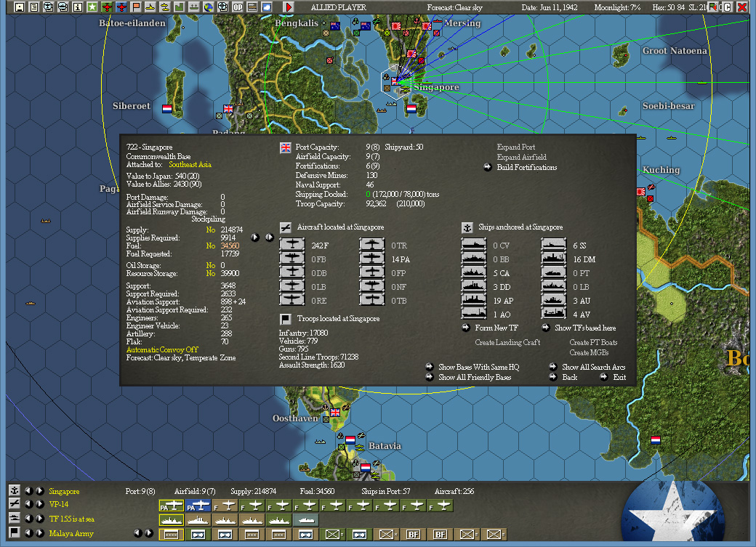Click right arrow beside Aircraft located at Singapore
The width and height of the screenshot is (756, 547).
[255, 238]
